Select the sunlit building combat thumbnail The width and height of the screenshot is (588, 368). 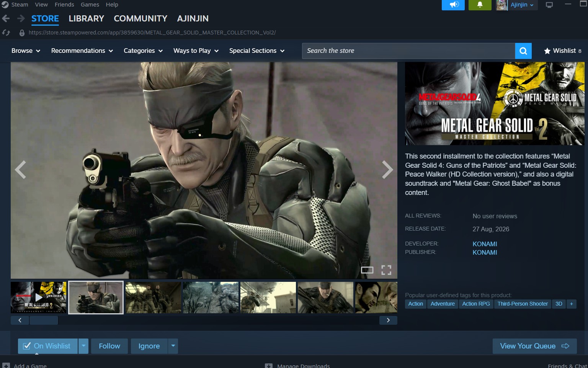(x=268, y=298)
